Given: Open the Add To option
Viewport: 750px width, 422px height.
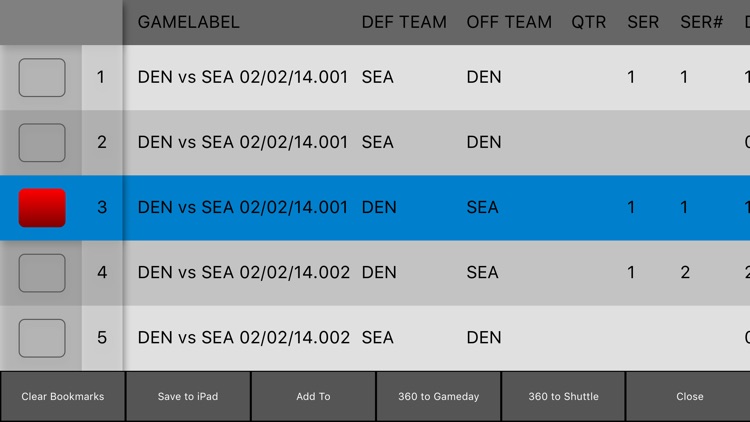Looking at the screenshot, I should (x=313, y=397).
